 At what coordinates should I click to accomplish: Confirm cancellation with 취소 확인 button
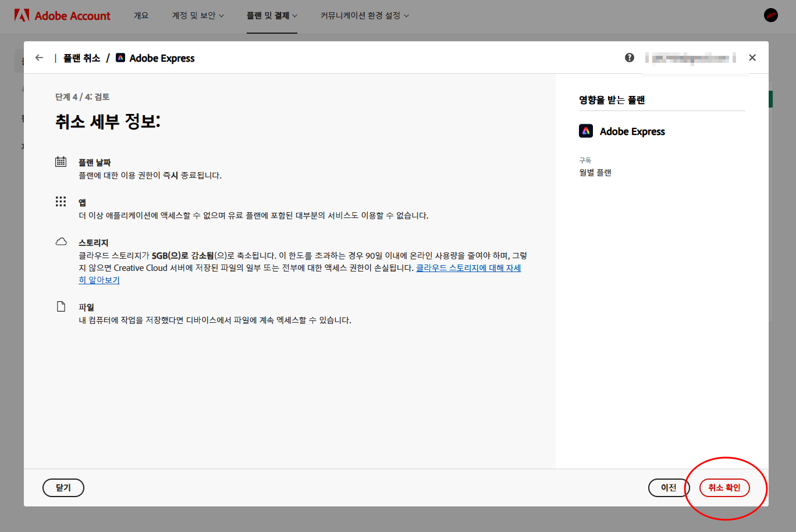724,488
